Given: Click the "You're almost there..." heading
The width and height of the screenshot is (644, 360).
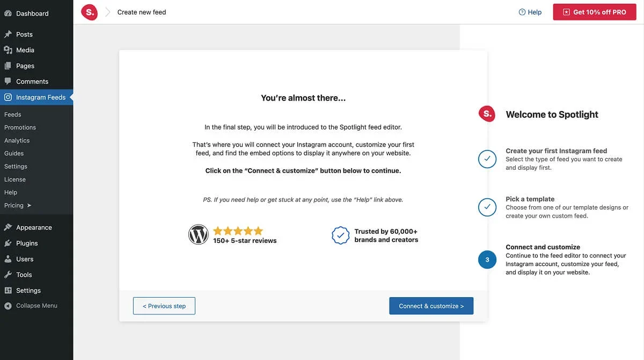Looking at the screenshot, I should (303, 98).
